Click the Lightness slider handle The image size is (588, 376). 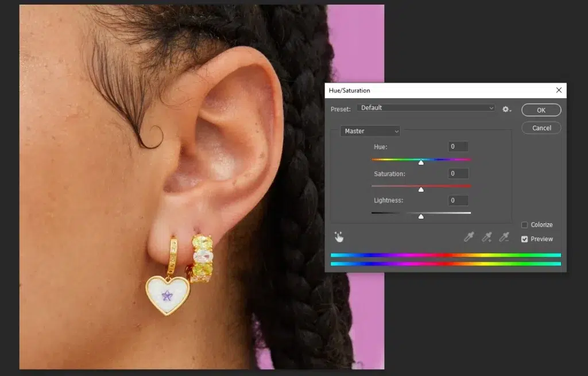tap(421, 216)
